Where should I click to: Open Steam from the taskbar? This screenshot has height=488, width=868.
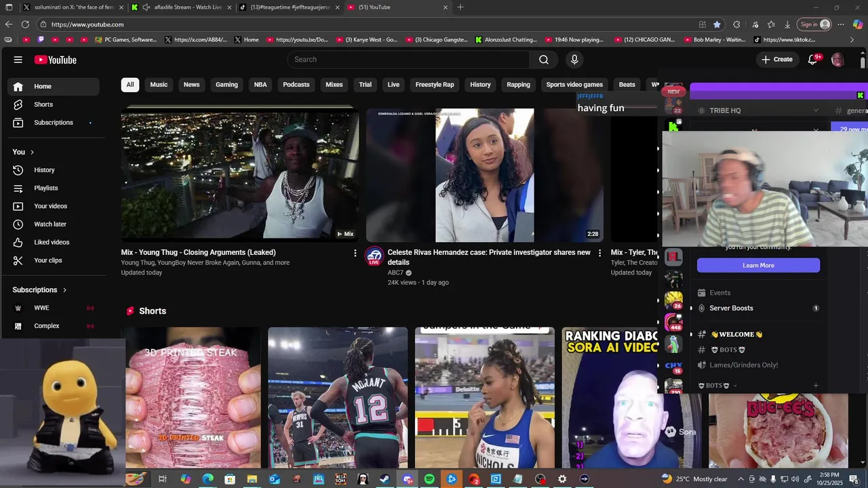pyautogui.click(x=384, y=479)
